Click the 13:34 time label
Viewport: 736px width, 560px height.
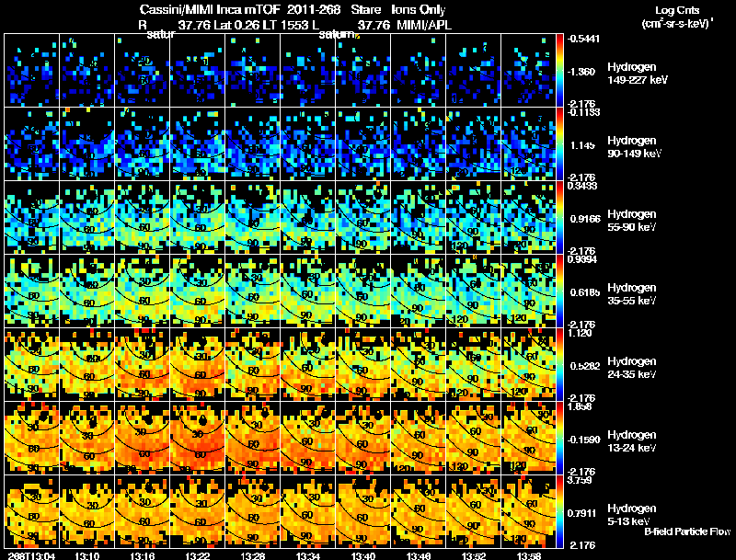point(308,556)
